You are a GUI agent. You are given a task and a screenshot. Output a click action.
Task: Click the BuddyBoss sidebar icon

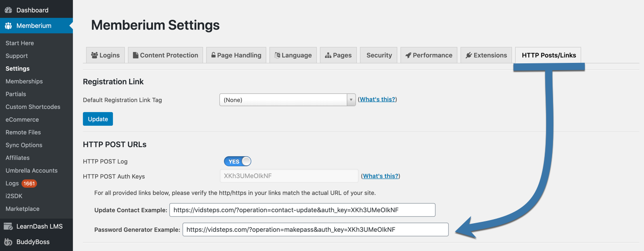tap(8, 242)
